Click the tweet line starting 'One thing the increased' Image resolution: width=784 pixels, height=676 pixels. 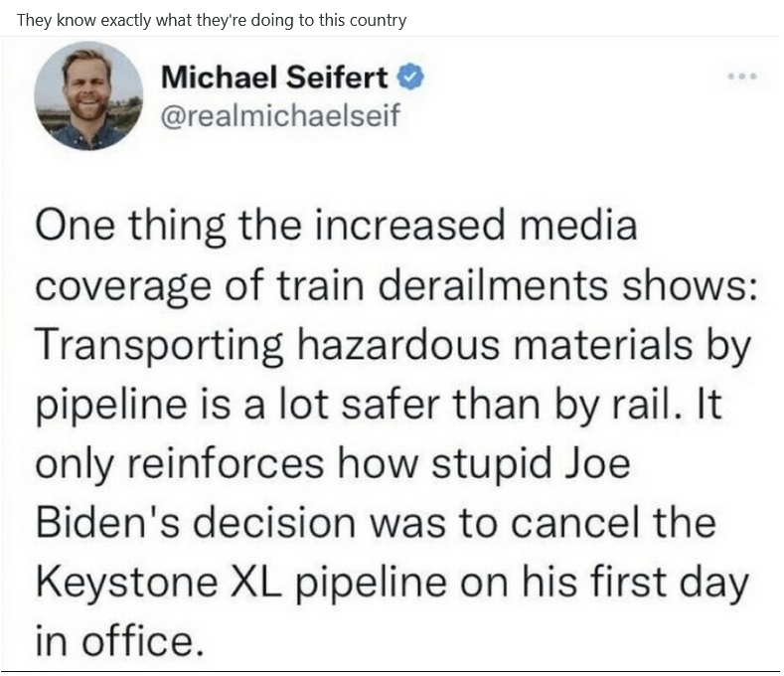(335, 226)
